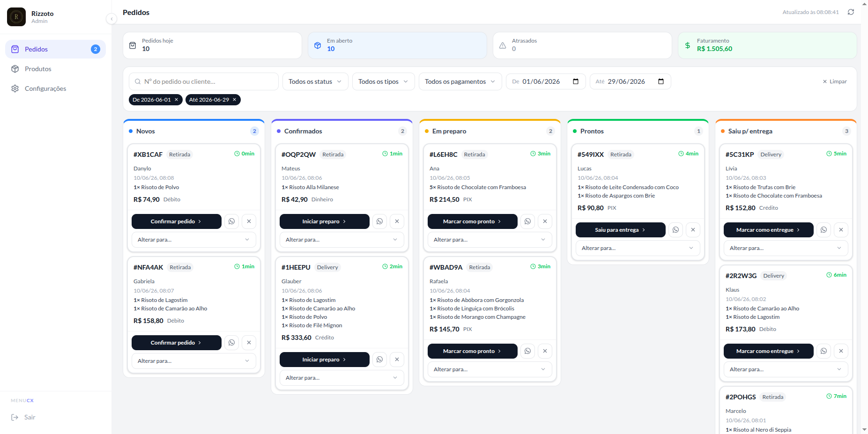This screenshot has width=868, height=434.
Task: Click Iniciar preparo for order #OQP2QW
Action: 325,221
